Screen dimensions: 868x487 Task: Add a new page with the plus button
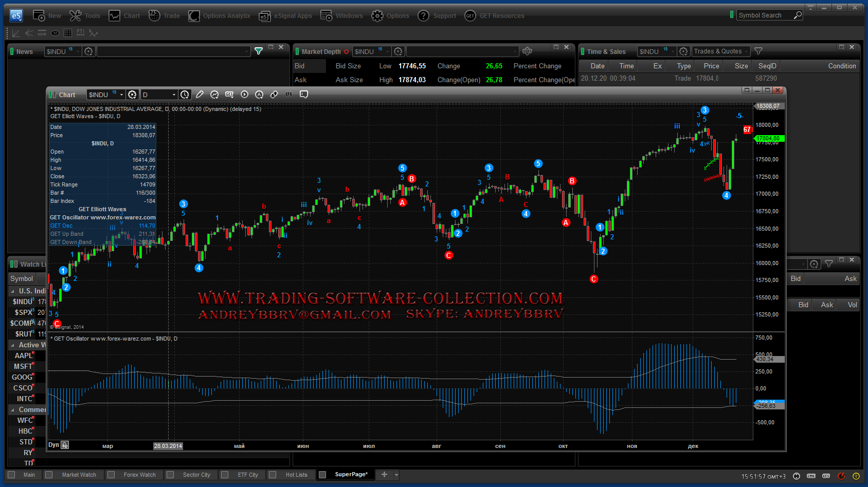[384, 475]
